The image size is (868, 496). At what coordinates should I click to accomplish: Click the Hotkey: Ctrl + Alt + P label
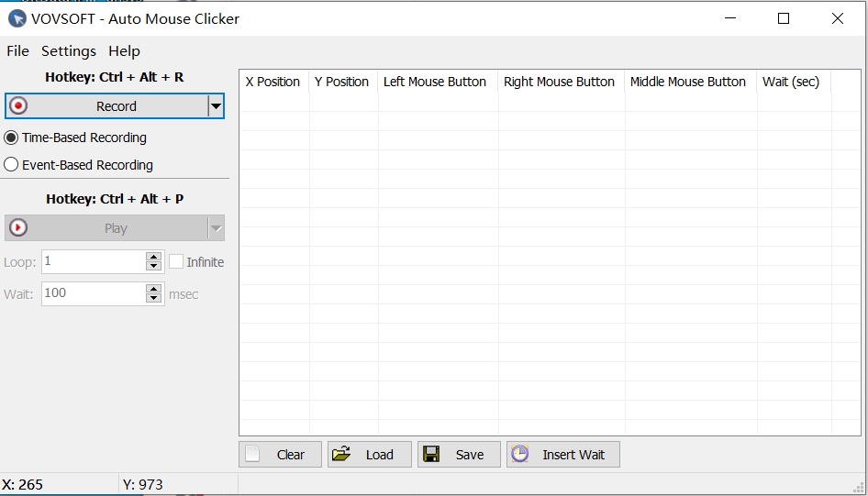pyautogui.click(x=115, y=199)
